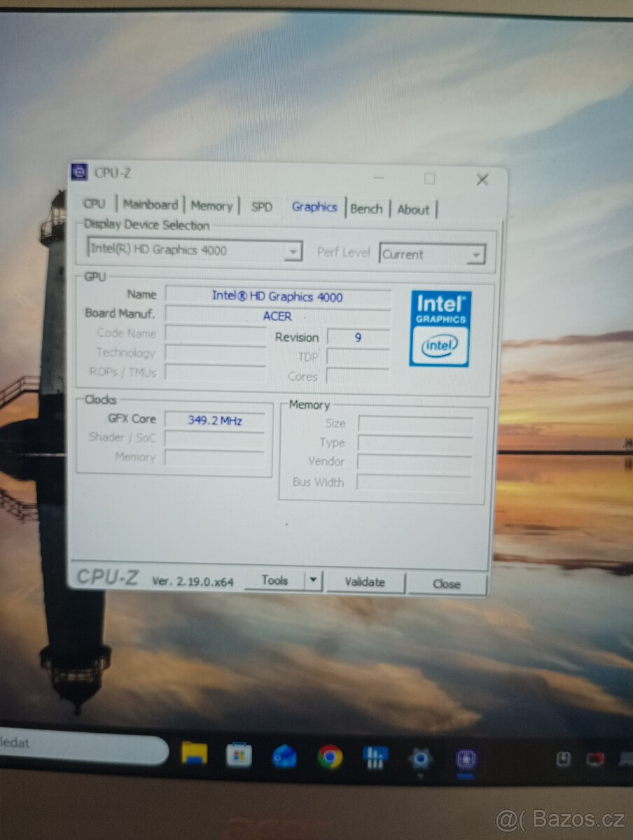633x840 pixels.
Task: Open the blue bars app taskbar icon
Action: (375, 758)
